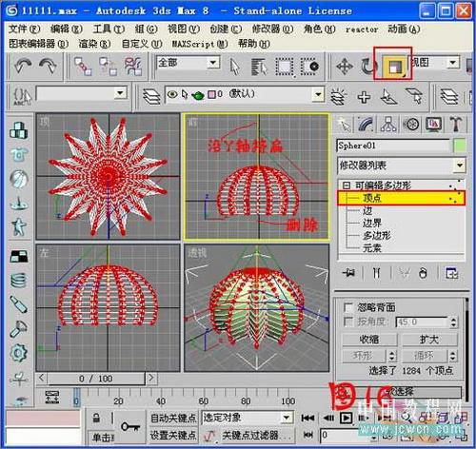The height and width of the screenshot is (449, 476).
Task: Toggle the selection lock padlock icon
Action: (x=96, y=419)
